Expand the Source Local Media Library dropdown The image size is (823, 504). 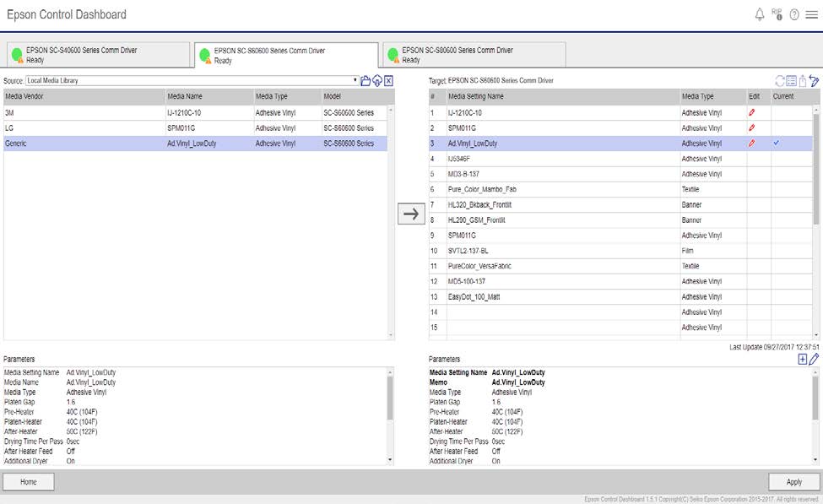click(355, 81)
